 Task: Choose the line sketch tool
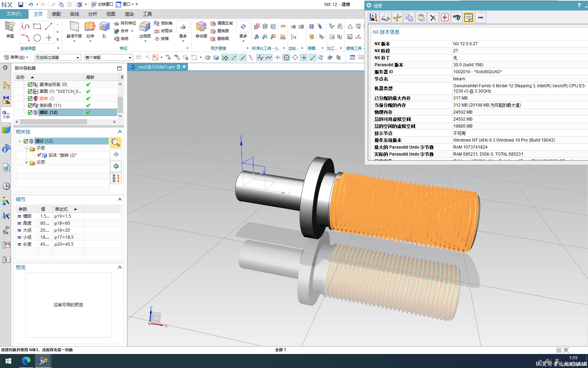pos(49,26)
